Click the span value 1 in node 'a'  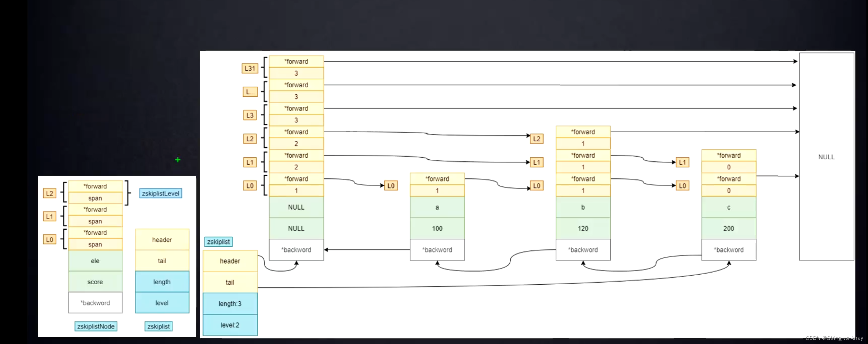coord(437,191)
